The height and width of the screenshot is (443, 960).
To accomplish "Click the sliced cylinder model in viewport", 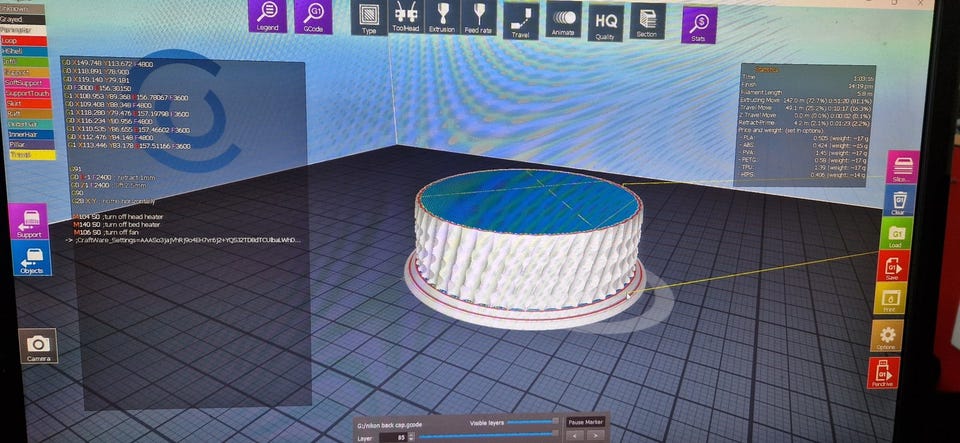I will [527, 242].
